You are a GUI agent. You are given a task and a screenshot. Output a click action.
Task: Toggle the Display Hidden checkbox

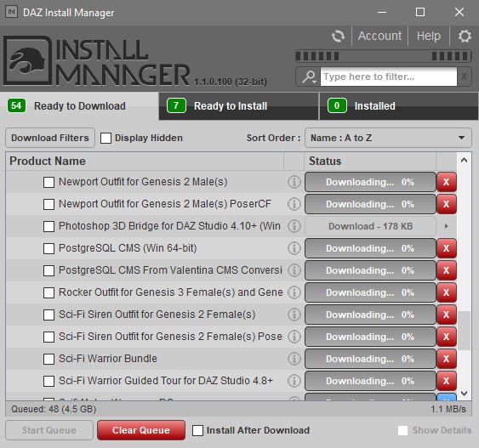105,138
